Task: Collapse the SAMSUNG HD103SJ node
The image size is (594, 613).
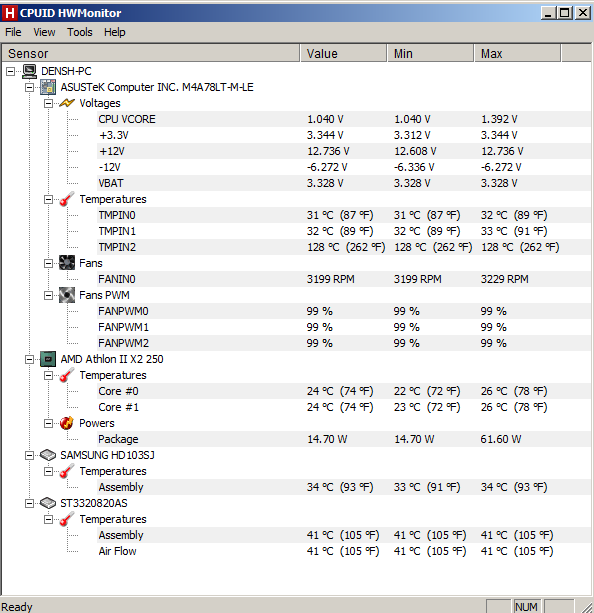Action: [x=29, y=455]
